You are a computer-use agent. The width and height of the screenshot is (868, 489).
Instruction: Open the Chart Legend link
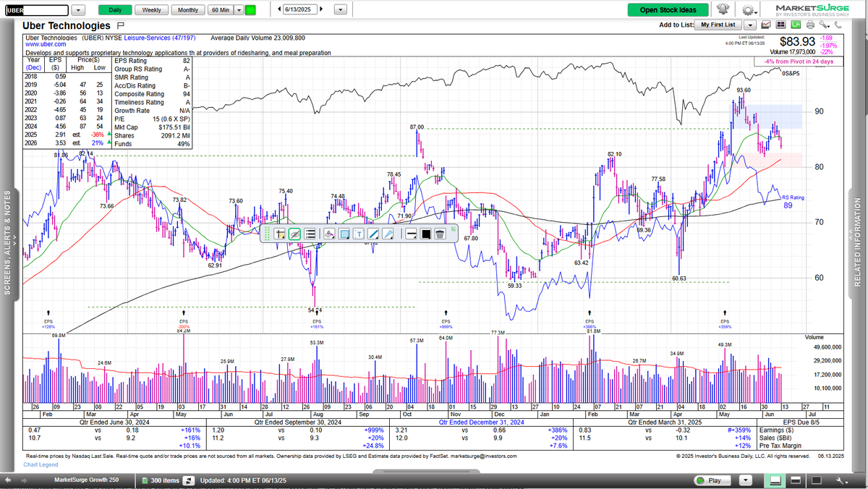41,464
